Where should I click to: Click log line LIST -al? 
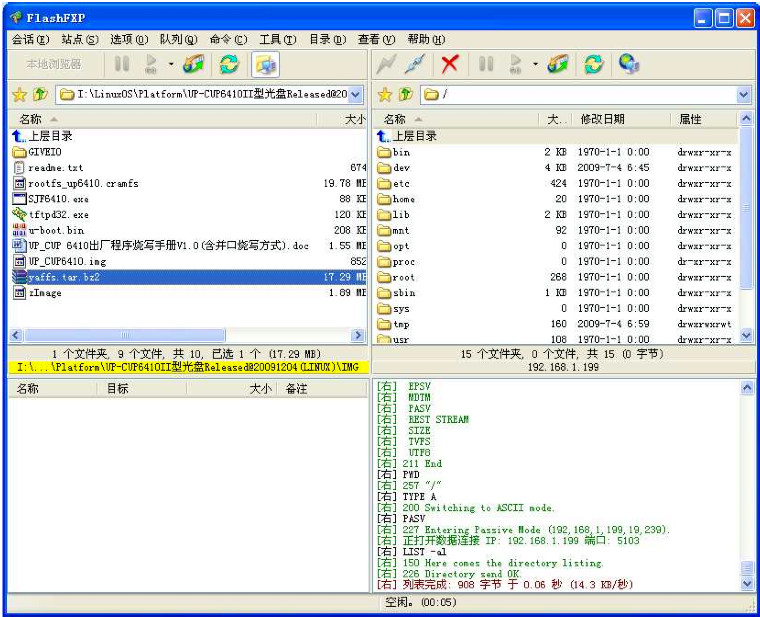pos(412,552)
